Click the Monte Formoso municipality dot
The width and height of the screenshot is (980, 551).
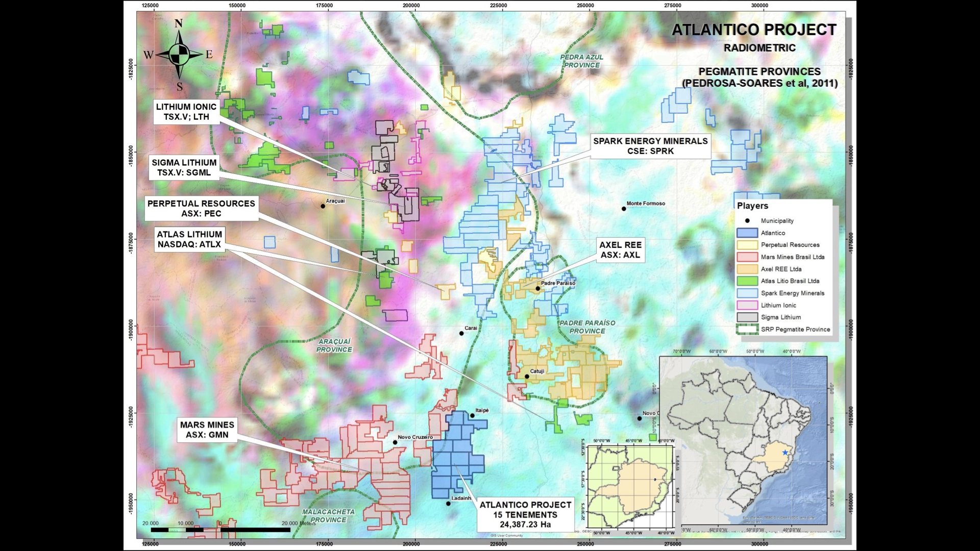[624, 209]
